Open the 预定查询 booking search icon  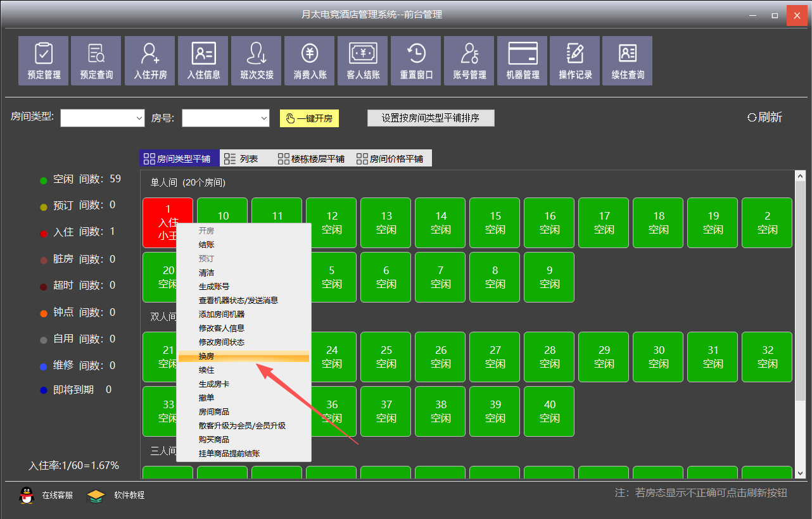click(x=96, y=60)
